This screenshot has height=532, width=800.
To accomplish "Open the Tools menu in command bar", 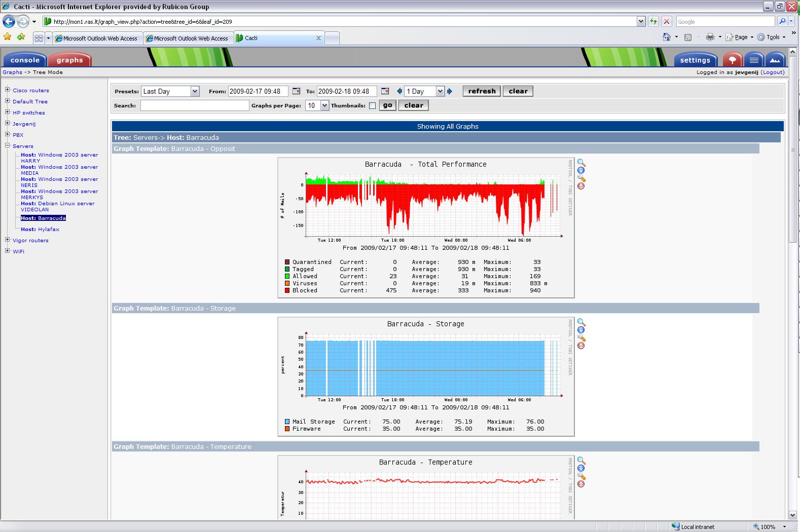I will point(772,37).
